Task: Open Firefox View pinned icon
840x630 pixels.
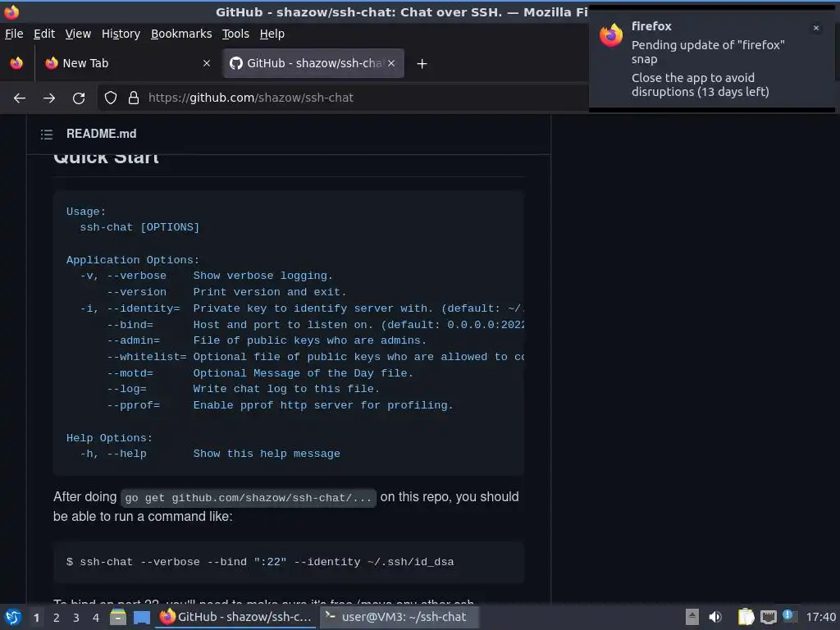Action: click(x=16, y=63)
